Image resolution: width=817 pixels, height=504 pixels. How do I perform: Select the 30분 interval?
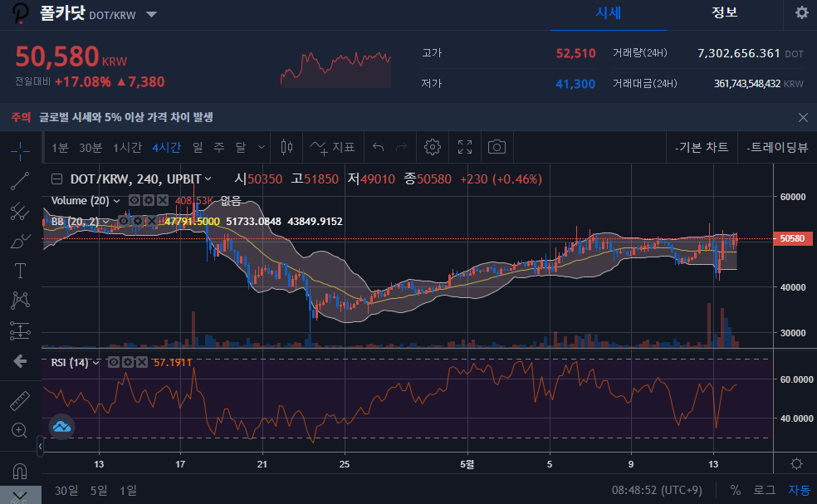click(x=91, y=148)
